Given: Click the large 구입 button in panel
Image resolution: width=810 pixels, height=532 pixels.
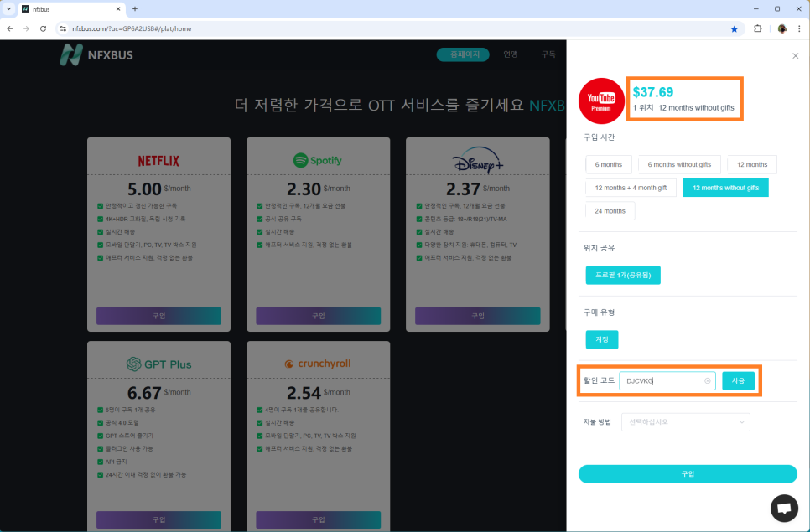Looking at the screenshot, I should pos(688,474).
